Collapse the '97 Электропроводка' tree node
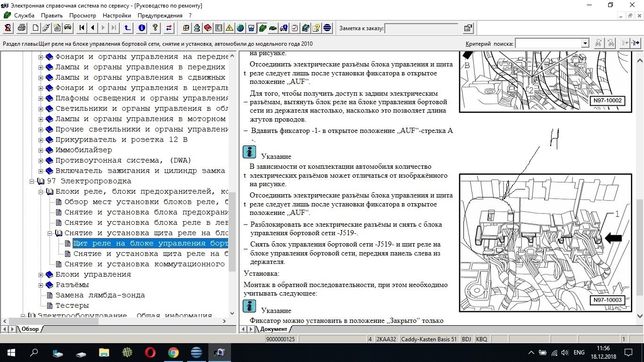Screen dimensions: 644x362 tap(32, 181)
